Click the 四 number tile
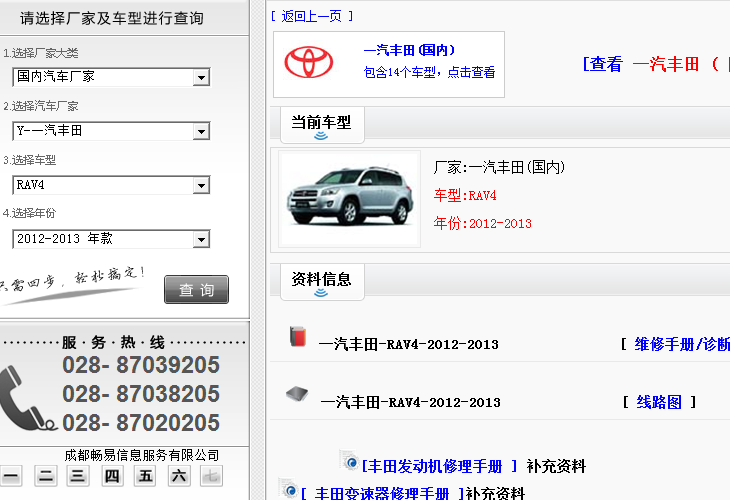Screen dimensions: 730x500 pyautogui.click(x=112, y=476)
